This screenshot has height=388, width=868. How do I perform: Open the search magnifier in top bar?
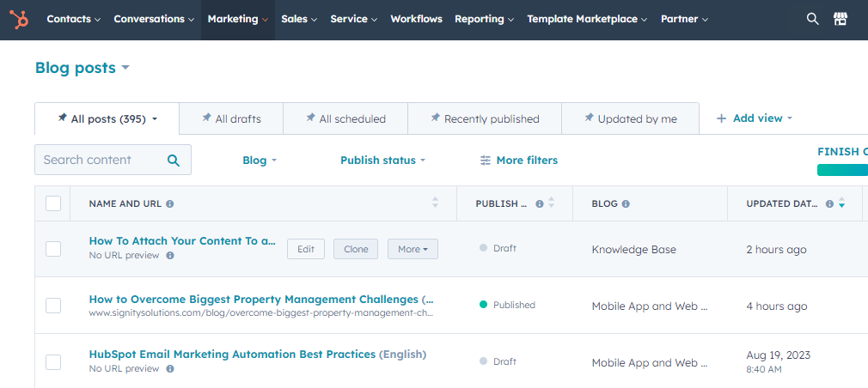tap(812, 19)
